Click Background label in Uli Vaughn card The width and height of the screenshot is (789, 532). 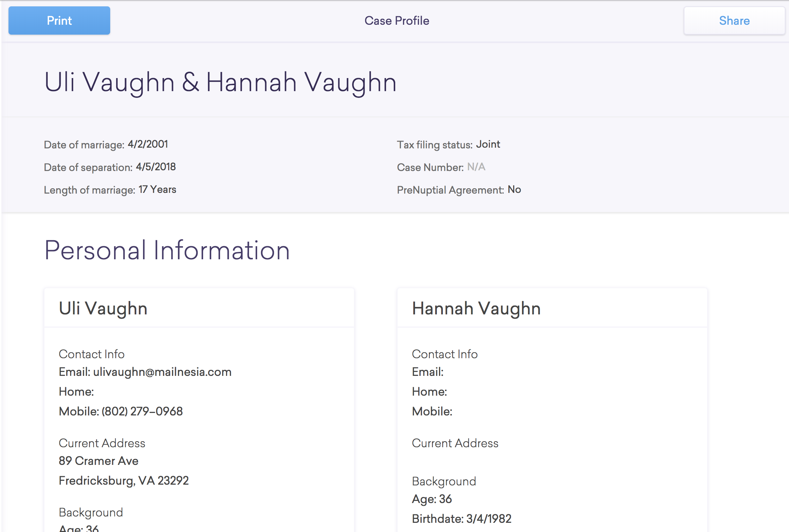[x=91, y=512]
